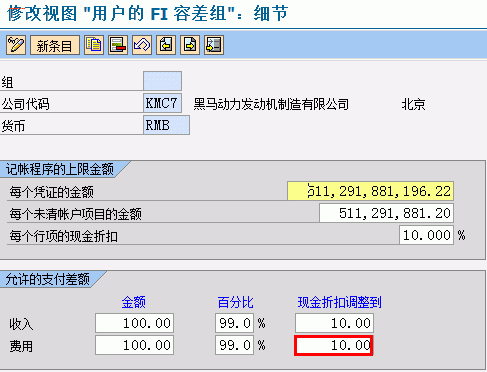Click the 公司代码 field KMC7
487x372 pixels.
[x=162, y=103]
